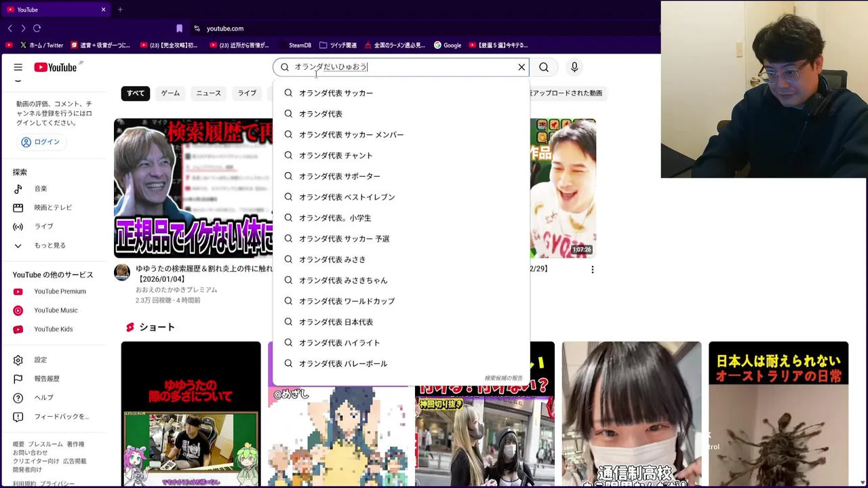The width and height of the screenshot is (868, 488).
Task: Open YouTube Music from the sidebar
Action: 54,310
